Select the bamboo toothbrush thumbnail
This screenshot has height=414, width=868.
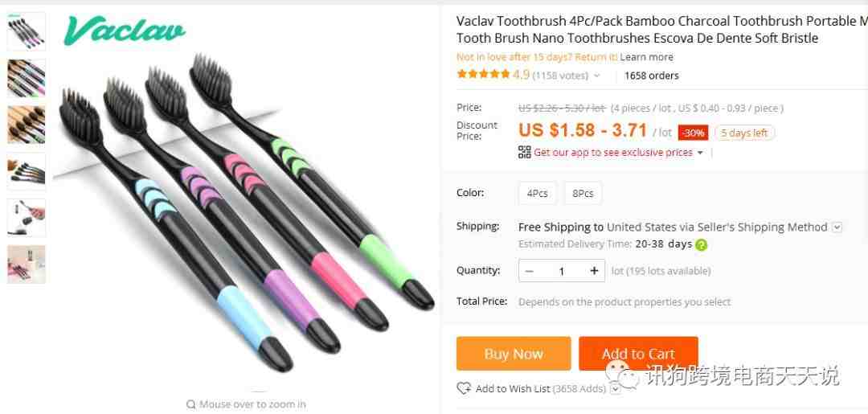click(27, 125)
